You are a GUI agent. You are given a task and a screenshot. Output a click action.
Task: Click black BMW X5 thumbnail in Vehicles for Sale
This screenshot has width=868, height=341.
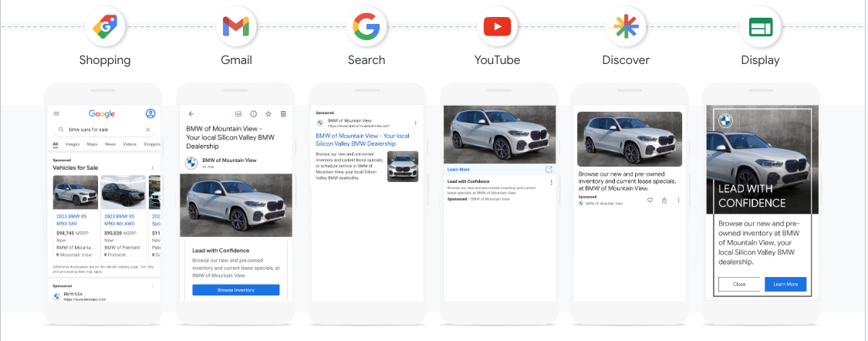[x=123, y=192]
